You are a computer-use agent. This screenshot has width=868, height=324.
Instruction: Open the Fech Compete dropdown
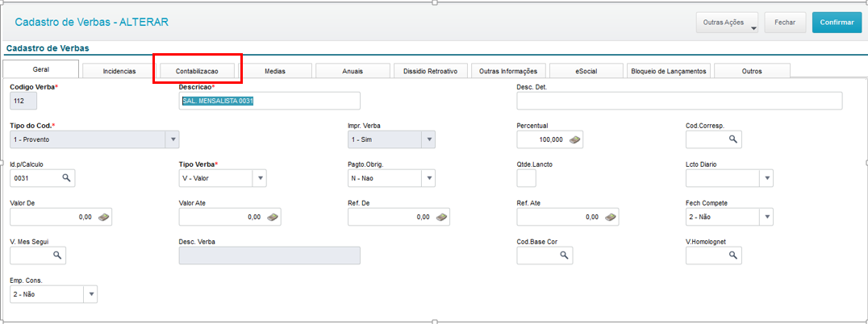coord(766,218)
